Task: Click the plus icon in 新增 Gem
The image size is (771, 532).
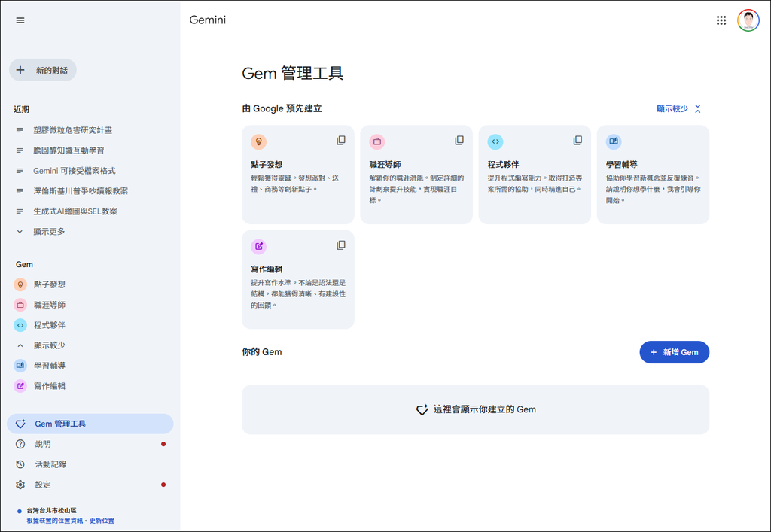Action: (654, 352)
